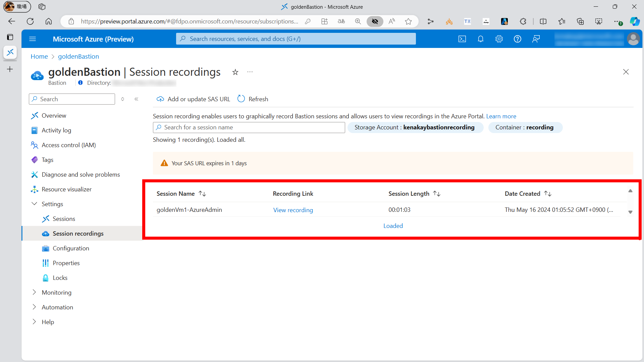Open Cloud Shell from the header
This screenshot has width=644, height=362.
pyautogui.click(x=462, y=39)
